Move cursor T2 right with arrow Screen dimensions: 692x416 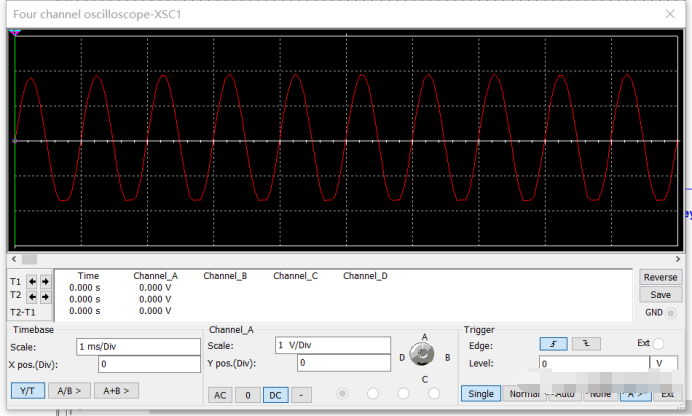[45, 297]
